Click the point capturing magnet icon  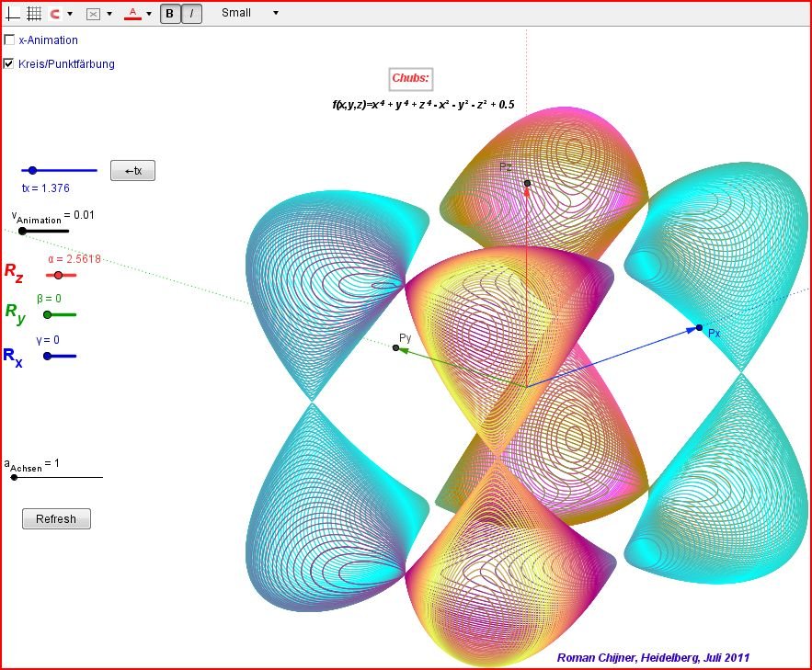click(x=55, y=14)
